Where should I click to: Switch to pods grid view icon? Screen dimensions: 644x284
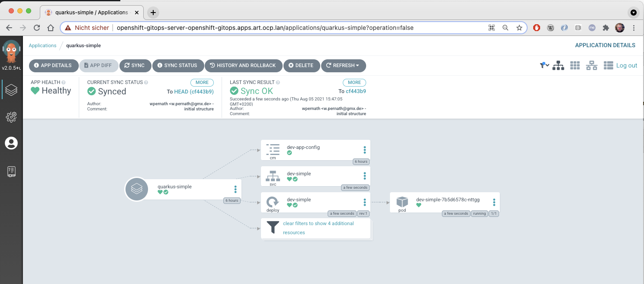click(575, 65)
